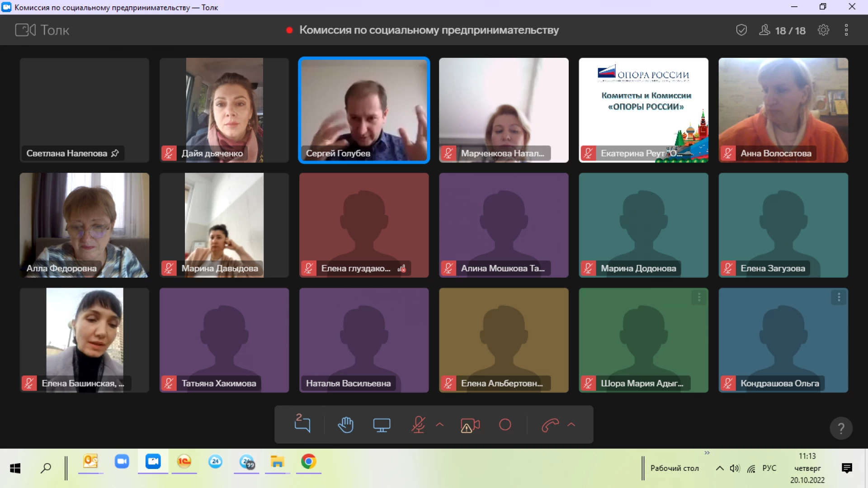
Task: Expand leave call options arrow
Action: 571,425
